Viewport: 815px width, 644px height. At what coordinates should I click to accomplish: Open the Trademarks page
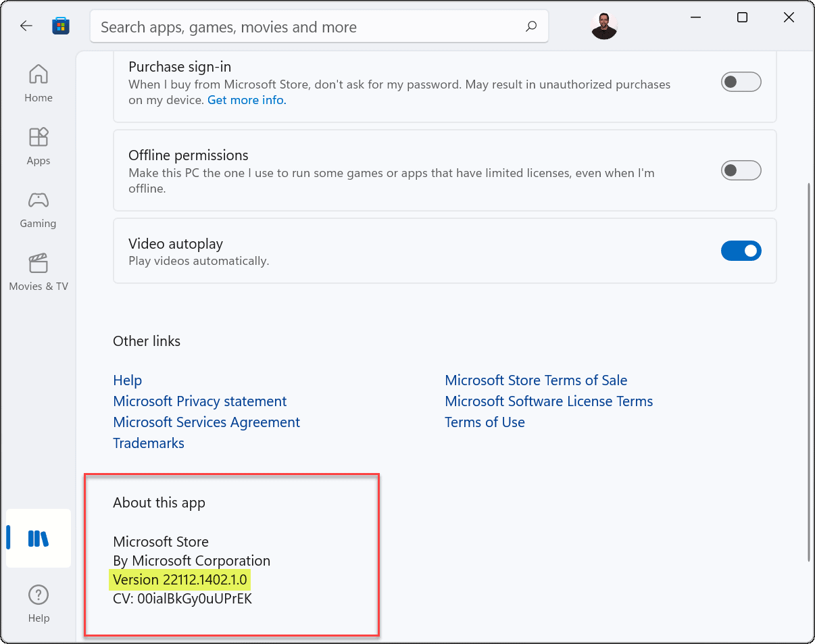tap(148, 443)
